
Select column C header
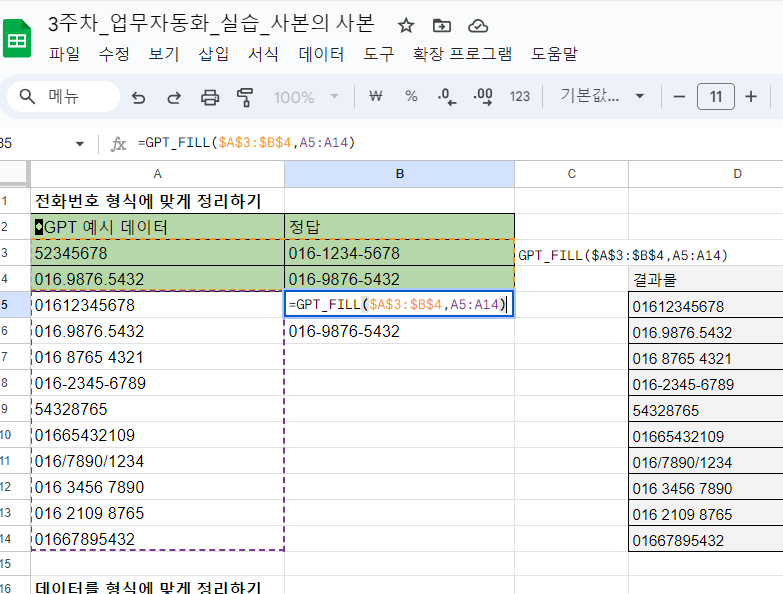coord(571,174)
